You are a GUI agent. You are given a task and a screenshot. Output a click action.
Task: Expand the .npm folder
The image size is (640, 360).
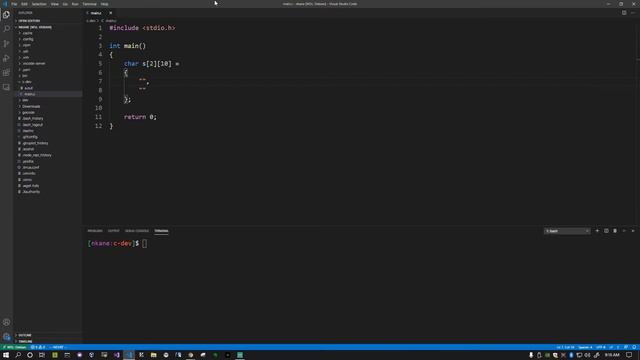48,45
